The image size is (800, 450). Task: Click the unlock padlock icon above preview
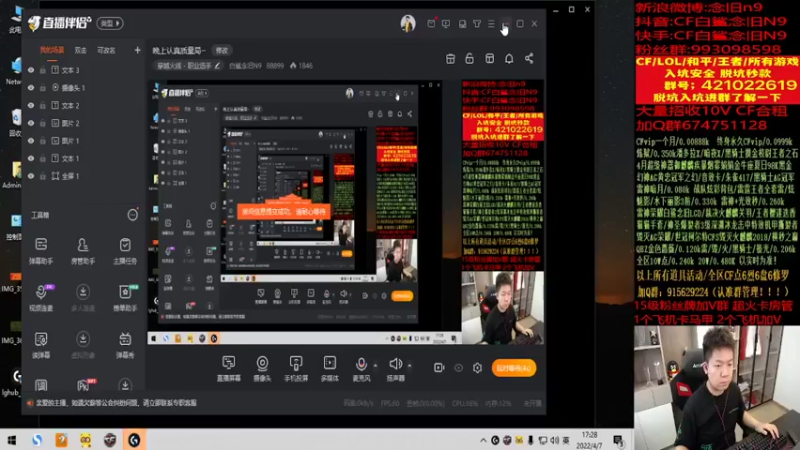click(x=469, y=59)
